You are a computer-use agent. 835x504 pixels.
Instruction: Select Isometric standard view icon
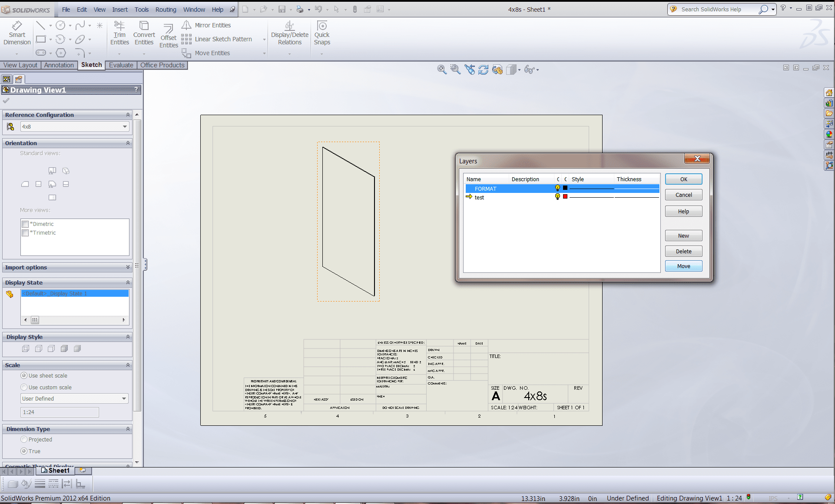tap(66, 171)
